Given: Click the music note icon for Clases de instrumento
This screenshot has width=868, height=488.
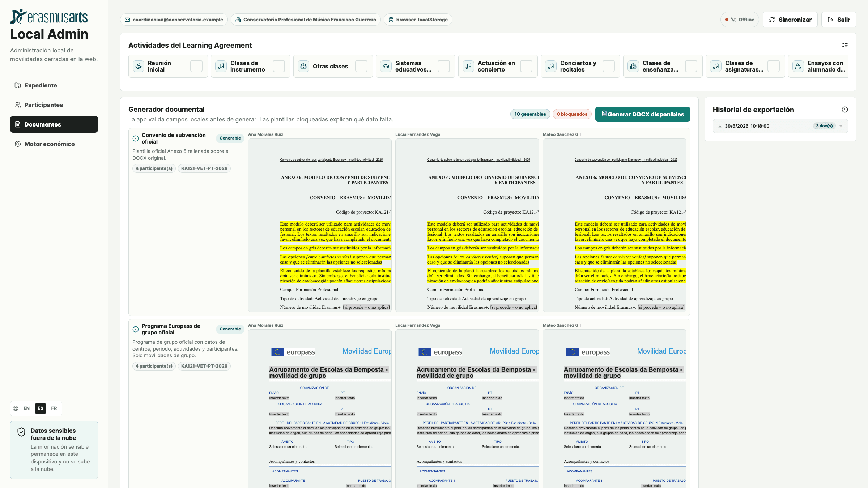Looking at the screenshot, I should [221, 66].
